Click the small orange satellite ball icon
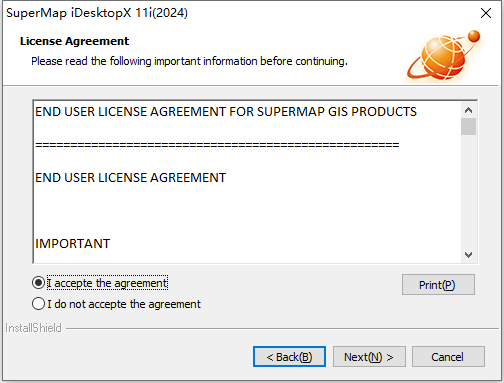The width and height of the screenshot is (504, 383). point(473,36)
